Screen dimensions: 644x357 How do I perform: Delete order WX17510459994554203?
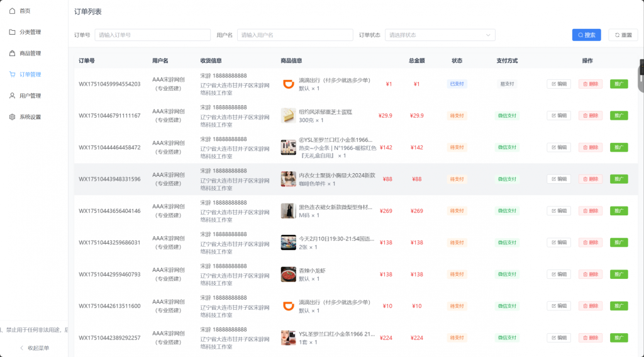[591, 84]
